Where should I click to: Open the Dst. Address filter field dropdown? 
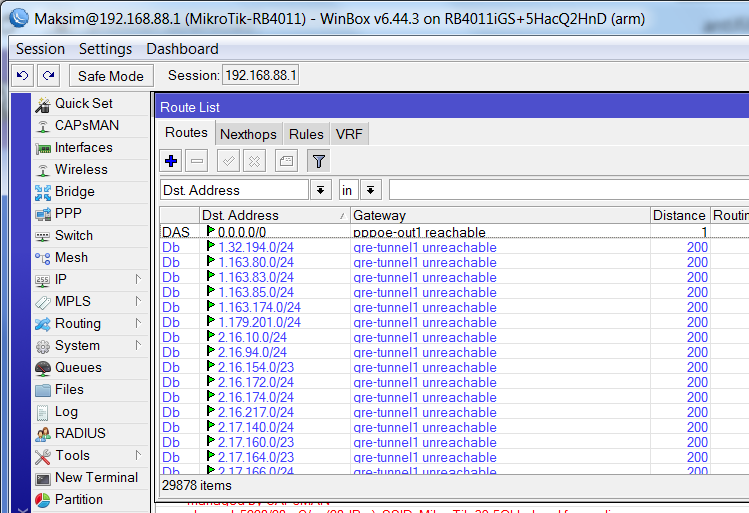pyautogui.click(x=321, y=190)
